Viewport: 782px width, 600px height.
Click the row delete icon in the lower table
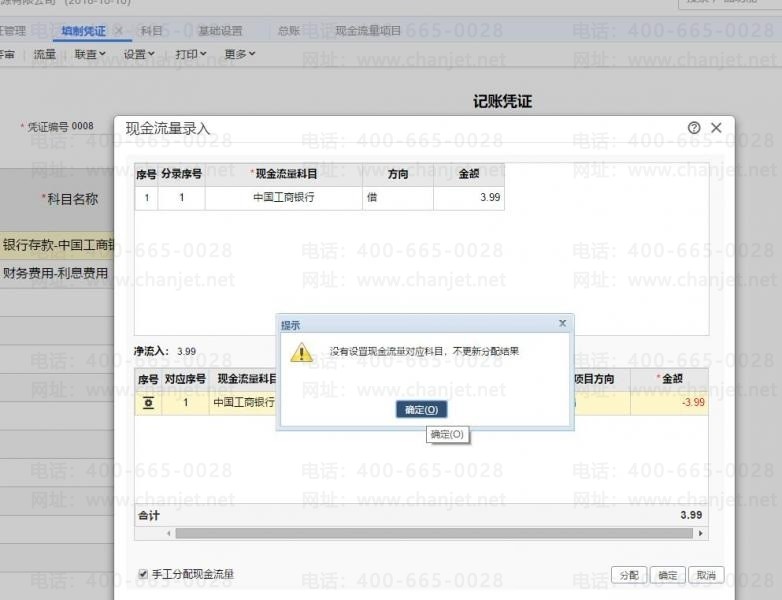click(x=148, y=402)
